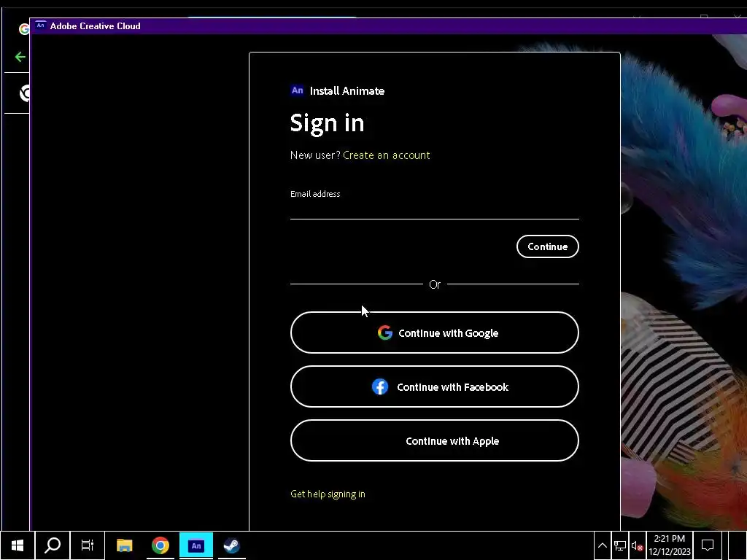Focus the Email address input field

pyautogui.click(x=435, y=209)
